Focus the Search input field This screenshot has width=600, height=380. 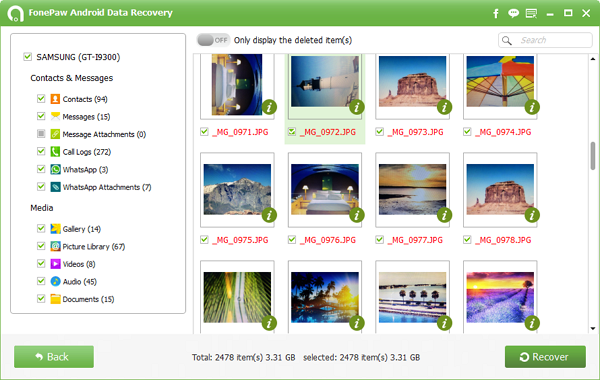click(546, 40)
